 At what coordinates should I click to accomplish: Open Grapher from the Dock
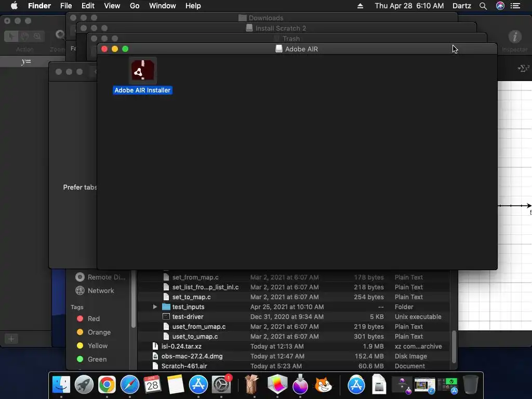(277, 385)
